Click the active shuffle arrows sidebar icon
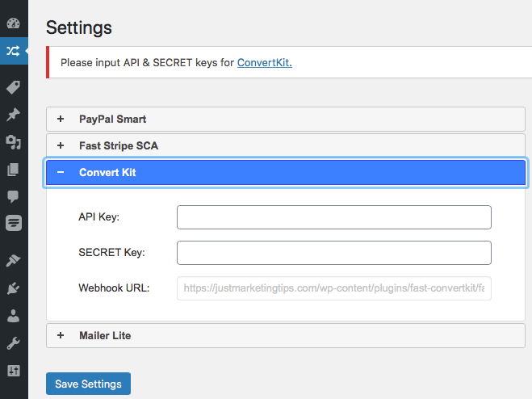This screenshot has height=399, width=532. pos(13,51)
